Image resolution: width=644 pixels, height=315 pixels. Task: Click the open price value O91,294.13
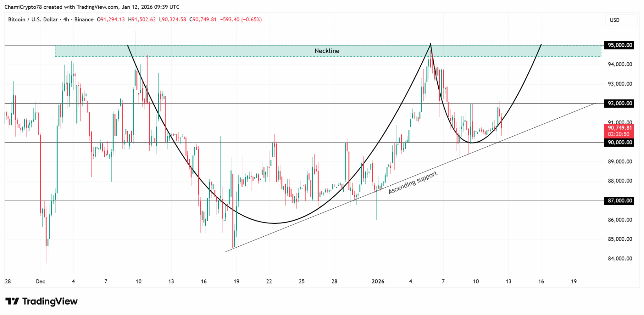coord(110,20)
